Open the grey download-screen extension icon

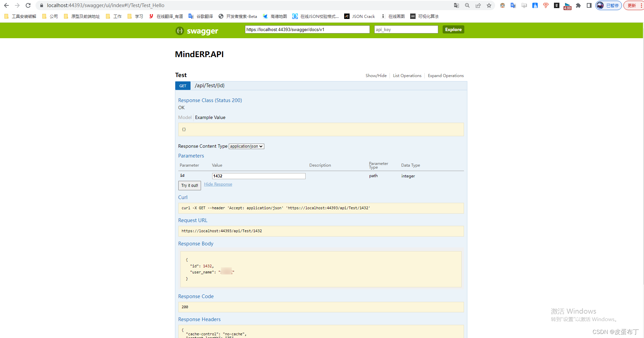pos(524,5)
